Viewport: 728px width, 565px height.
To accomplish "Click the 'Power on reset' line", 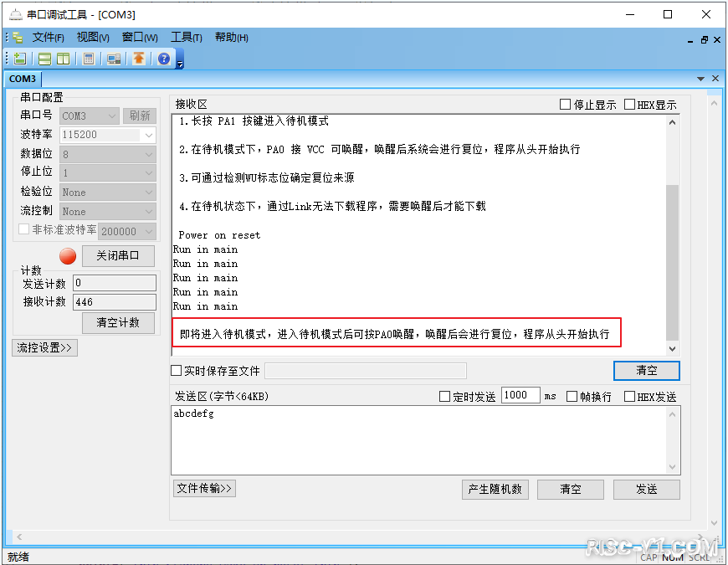I will [219, 235].
